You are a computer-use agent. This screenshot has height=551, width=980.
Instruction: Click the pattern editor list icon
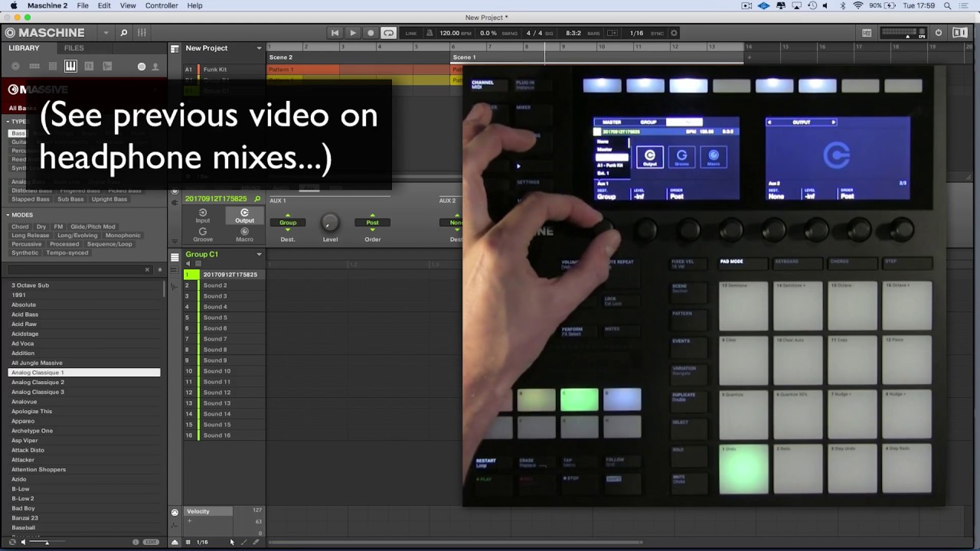pos(175,256)
